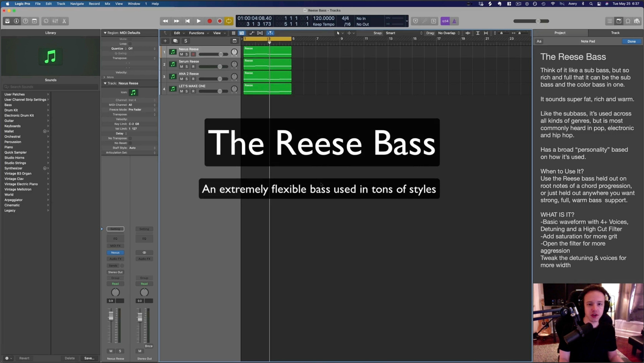Toggle the Note Pad toolbar button

pyautogui.click(x=619, y=21)
